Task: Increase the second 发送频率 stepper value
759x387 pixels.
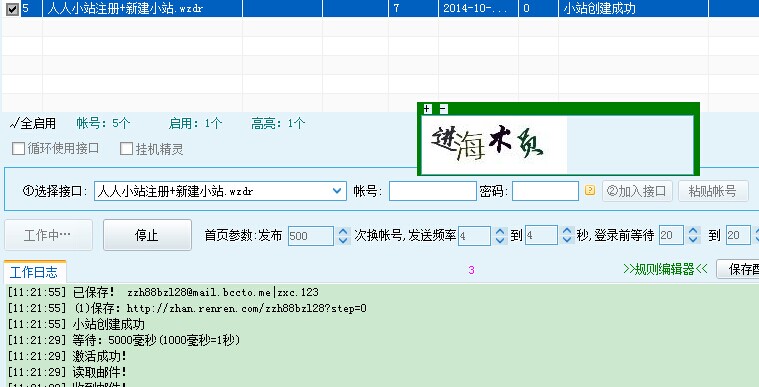Action: click(x=567, y=231)
